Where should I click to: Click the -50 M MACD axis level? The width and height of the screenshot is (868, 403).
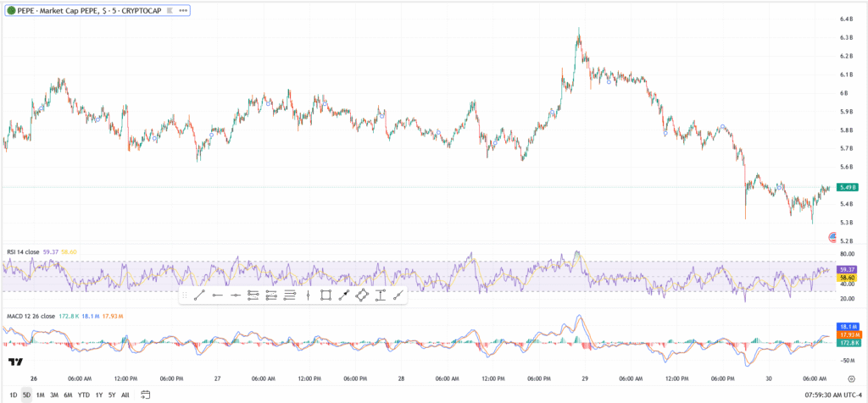click(x=847, y=361)
